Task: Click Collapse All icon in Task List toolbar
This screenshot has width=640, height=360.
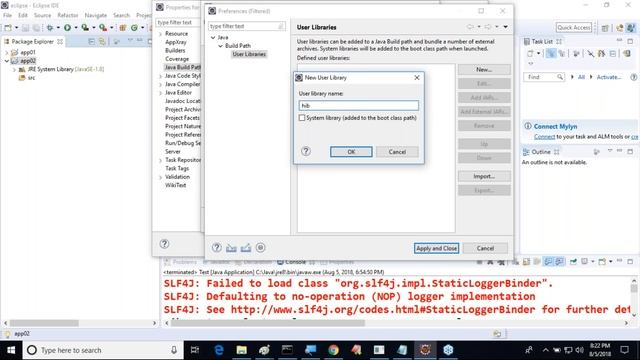Action: (x=613, y=53)
